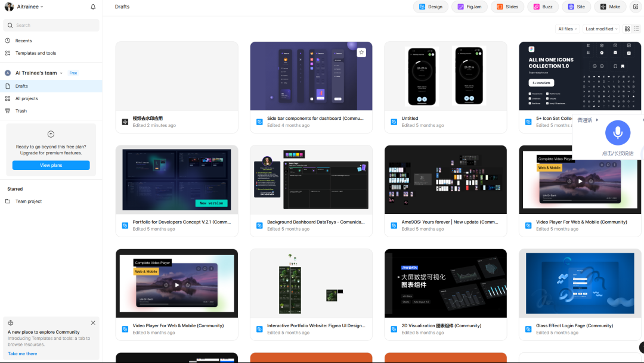Create a new Slides file

point(507,7)
